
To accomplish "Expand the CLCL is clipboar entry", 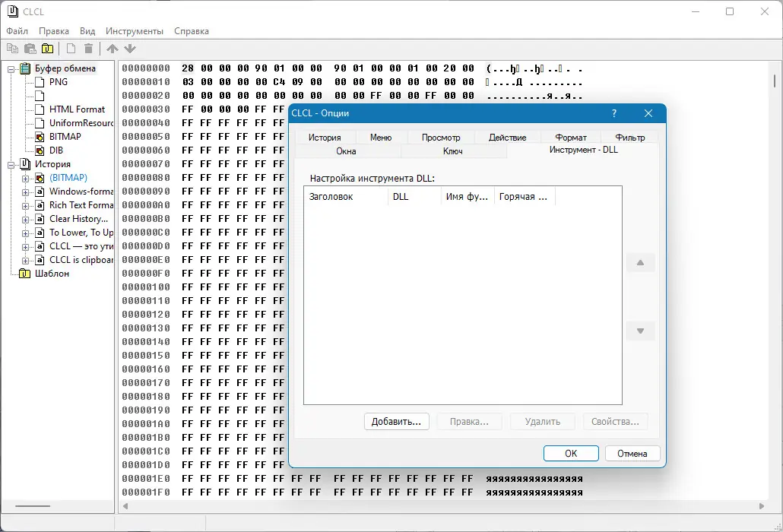I will (x=26, y=261).
